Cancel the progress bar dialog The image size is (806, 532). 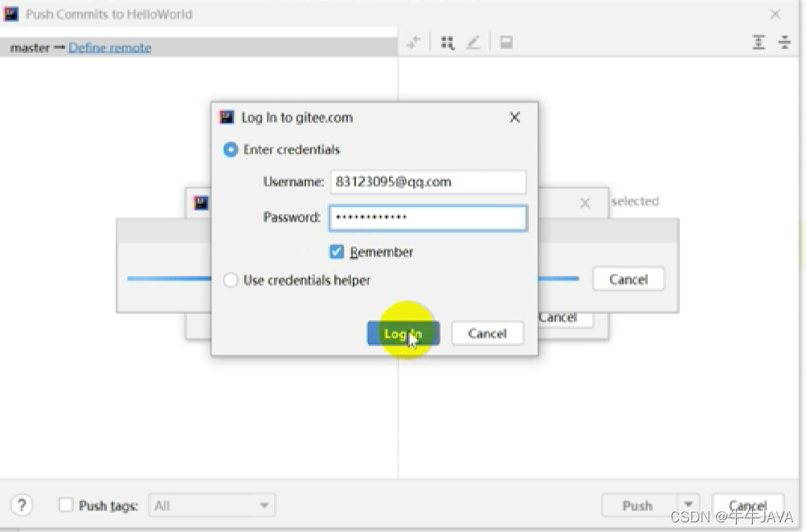[628, 279]
